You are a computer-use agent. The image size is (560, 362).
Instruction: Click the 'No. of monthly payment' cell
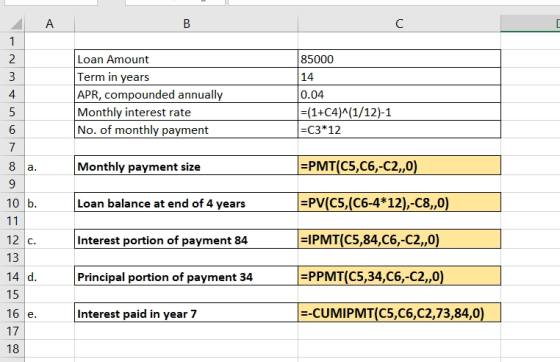tap(186, 129)
